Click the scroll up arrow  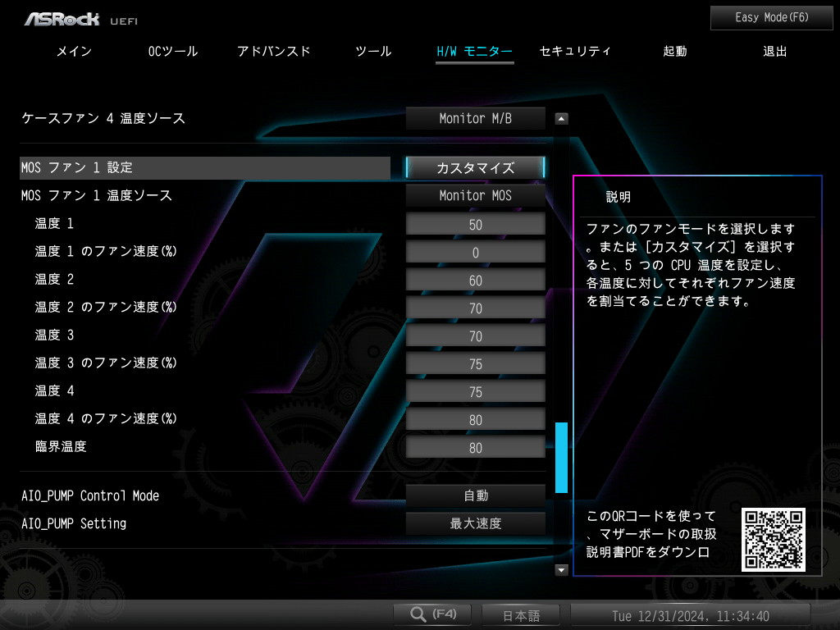tap(561, 118)
